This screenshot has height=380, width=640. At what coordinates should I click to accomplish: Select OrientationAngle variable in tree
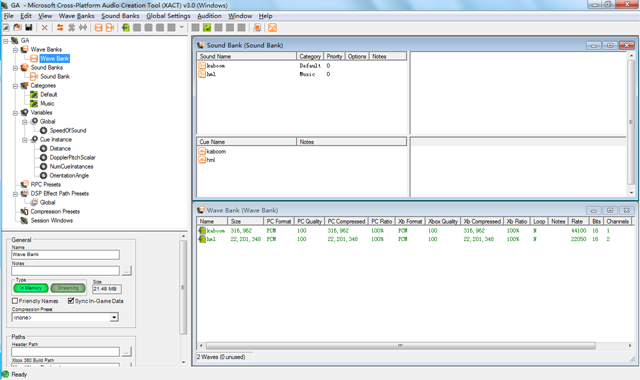[69, 175]
